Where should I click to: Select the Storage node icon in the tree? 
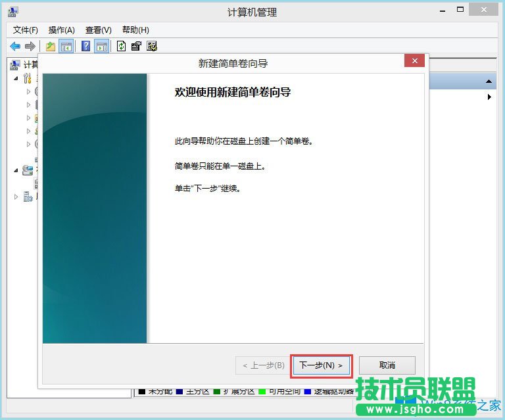pos(28,170)
